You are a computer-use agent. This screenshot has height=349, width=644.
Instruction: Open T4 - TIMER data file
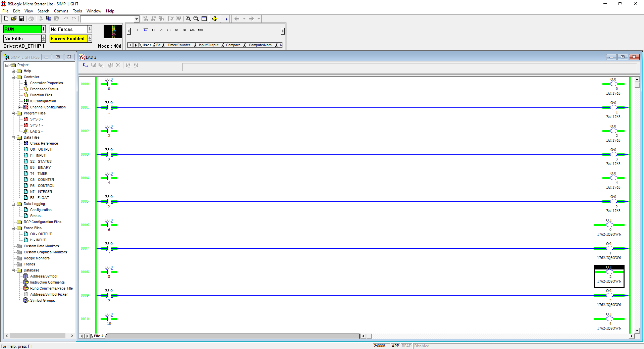(39, 173)
